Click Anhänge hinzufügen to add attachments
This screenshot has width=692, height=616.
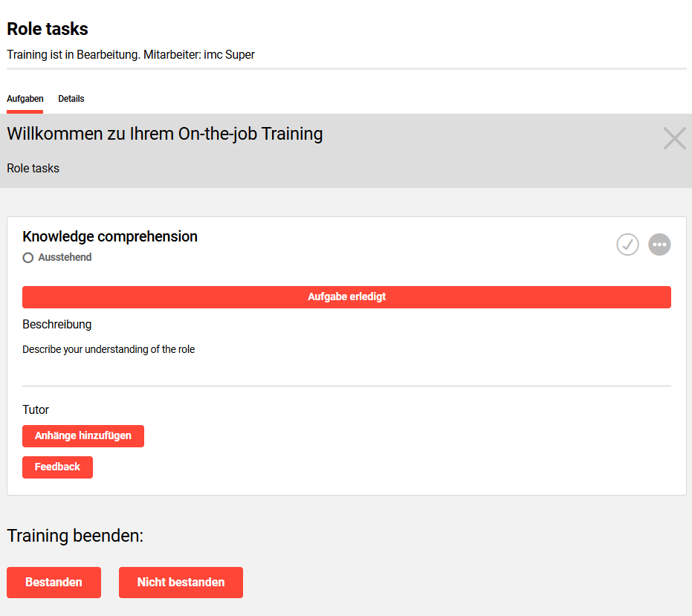pyautogui.click(x=83, y=436)
